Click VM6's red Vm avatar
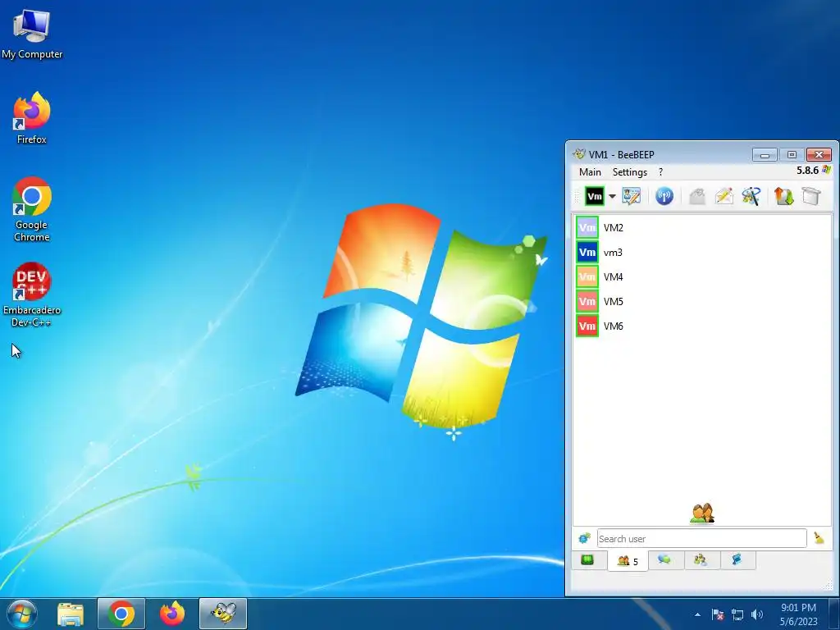Screen dimensions: 840x630 (x=587, y=326)
